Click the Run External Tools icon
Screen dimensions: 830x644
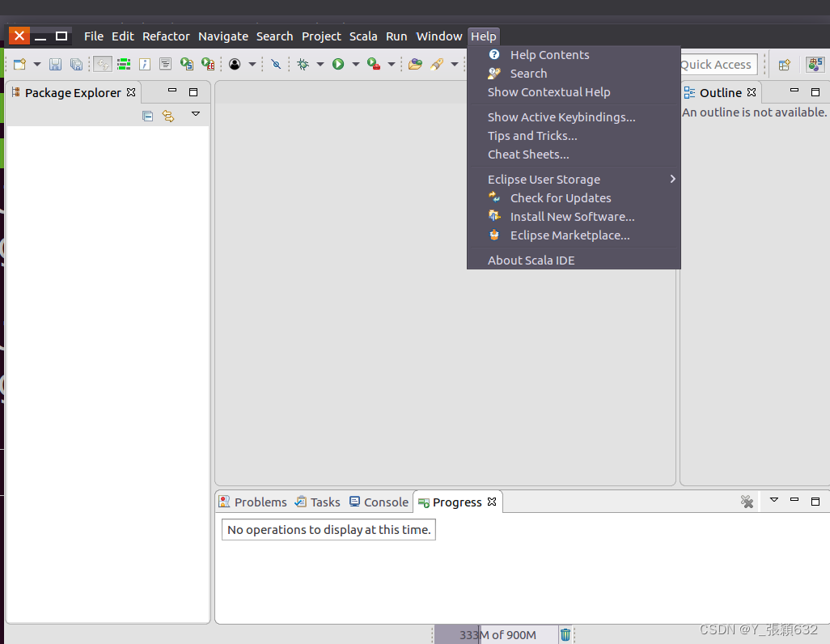(374, 64)
